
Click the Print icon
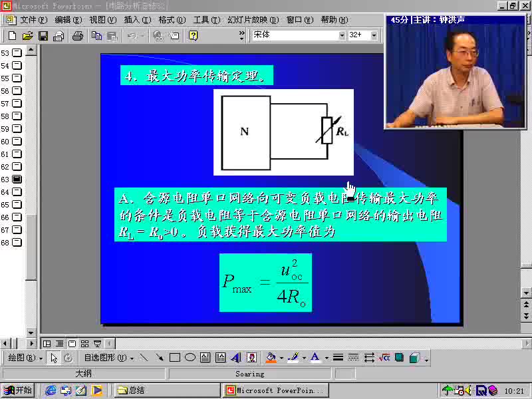[x=78, y=36]
